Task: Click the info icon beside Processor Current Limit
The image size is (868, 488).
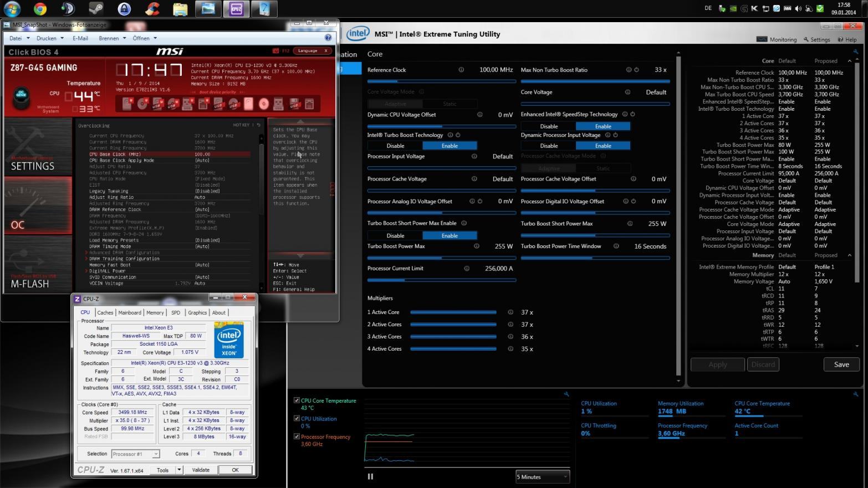Action: coord(467,268)
